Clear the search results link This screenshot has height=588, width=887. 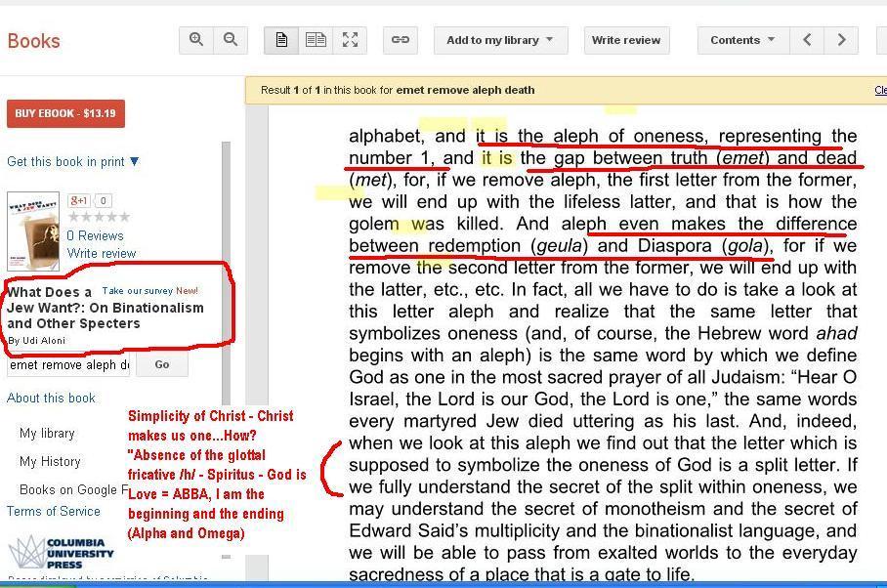(x=880, y=90)
